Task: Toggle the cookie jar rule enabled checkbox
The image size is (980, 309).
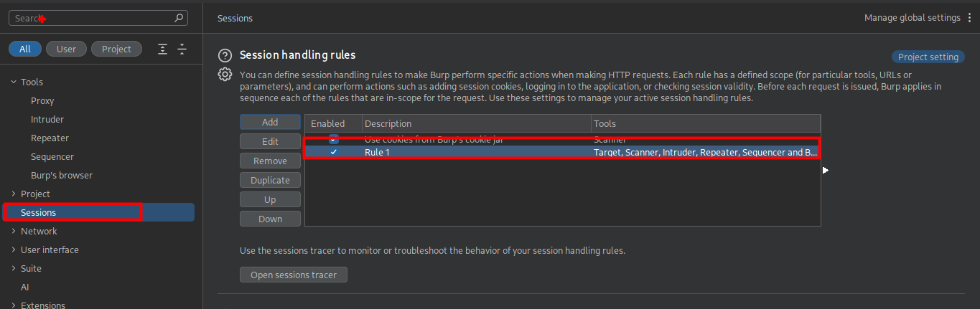Action: [333, 139]
